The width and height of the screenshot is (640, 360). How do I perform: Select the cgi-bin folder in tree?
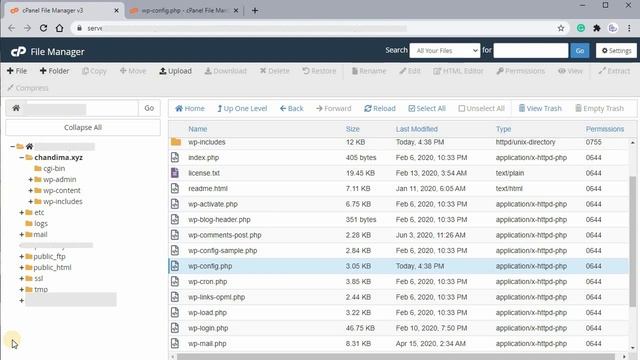click(54, 168)
